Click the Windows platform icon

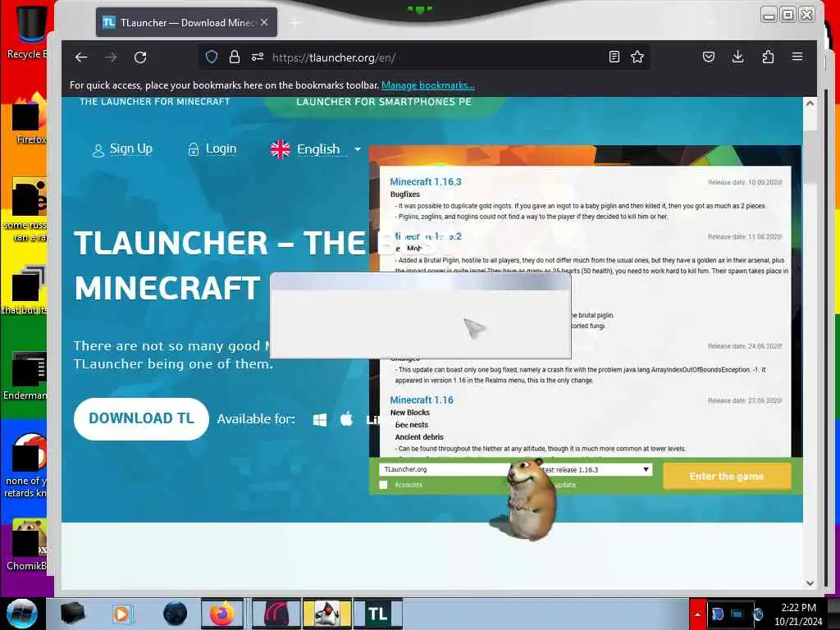click(x=320, y=419)
